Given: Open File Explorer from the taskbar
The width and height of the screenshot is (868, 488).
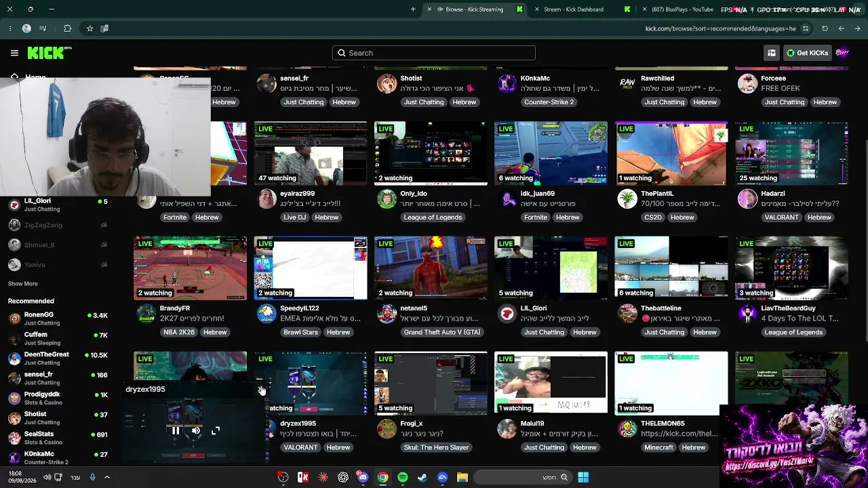Looking at the screenshot, I should pyautogui.click(x=462, y=477).
